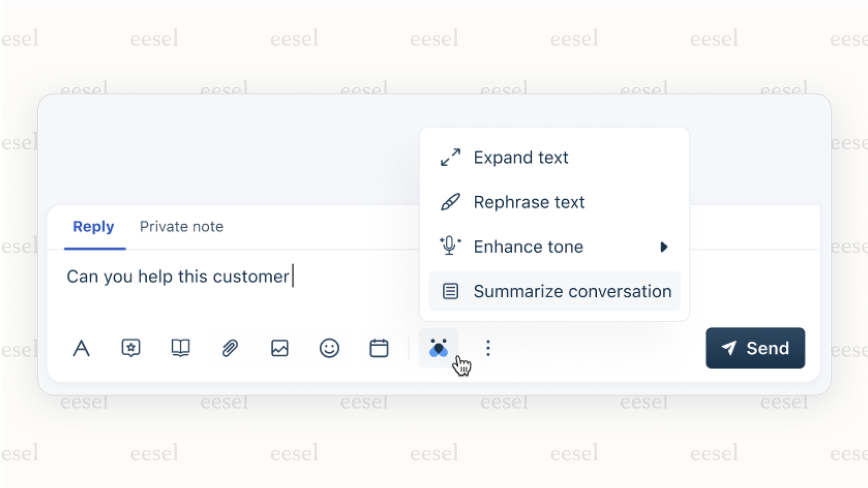Attach a file using the paperclip icon

pos(230,348)
